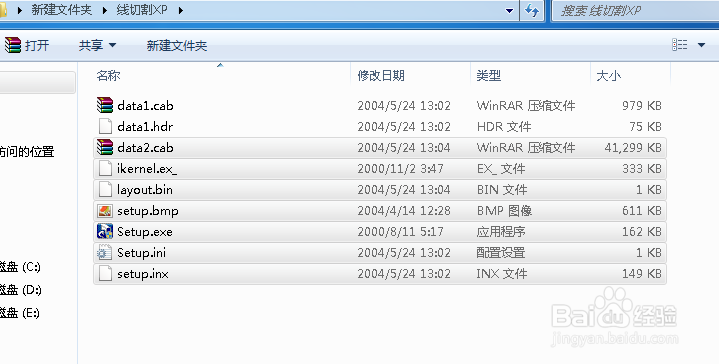Sort by 修改日期 column header
Viewport: 719px width, 364px height.
click(x=381, y=76)
